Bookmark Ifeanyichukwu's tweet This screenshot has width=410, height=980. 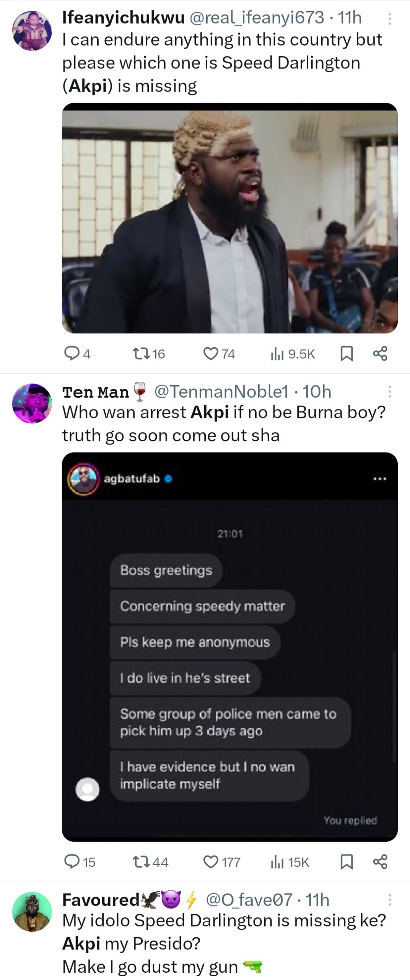pyautogui.click(x=347, y=353)
